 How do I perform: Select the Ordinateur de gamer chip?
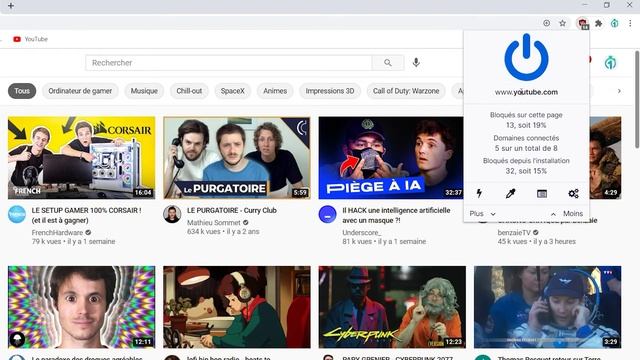pos(80,91)
